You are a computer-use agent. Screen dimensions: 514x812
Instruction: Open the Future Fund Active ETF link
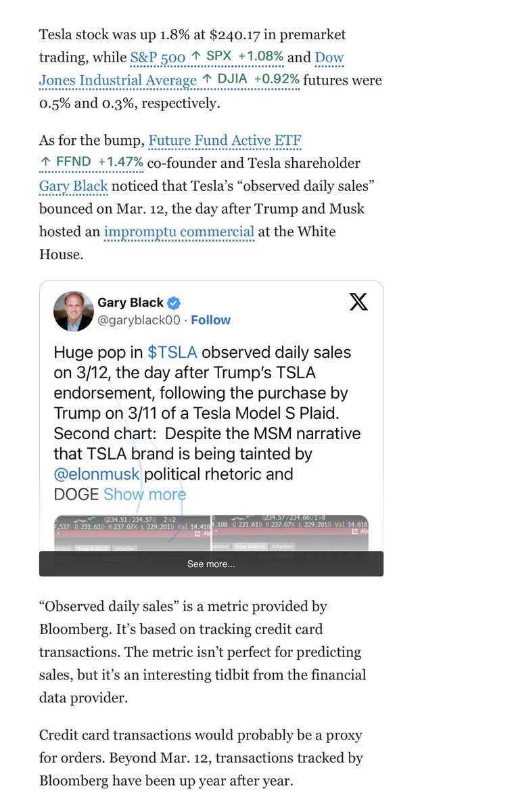(x=225, y=141)
